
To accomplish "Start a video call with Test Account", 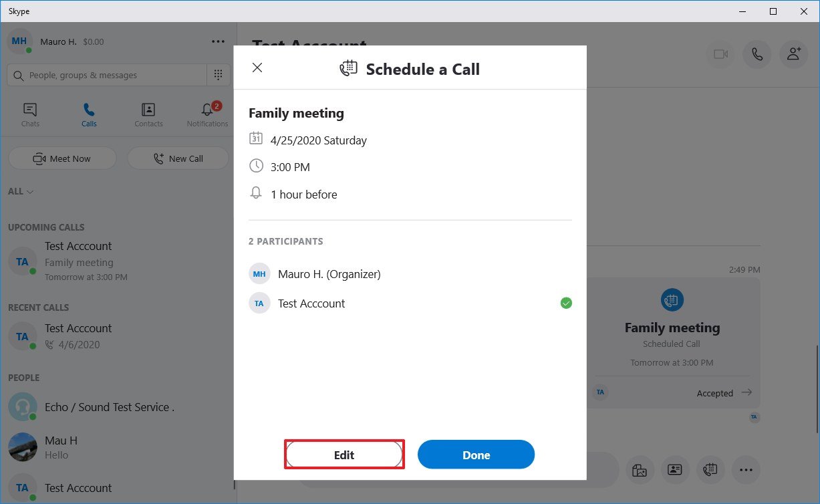I will 720,55.
